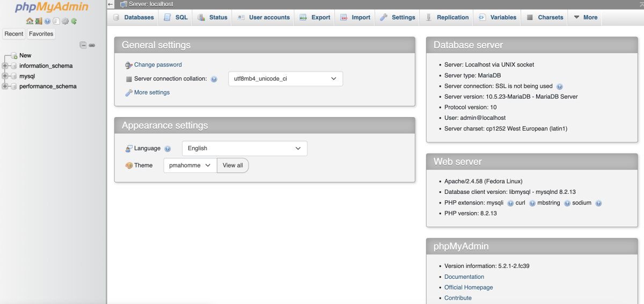Expand the mysql tree node
Viewport: 644px width, 304px height.
pos(5,76)
